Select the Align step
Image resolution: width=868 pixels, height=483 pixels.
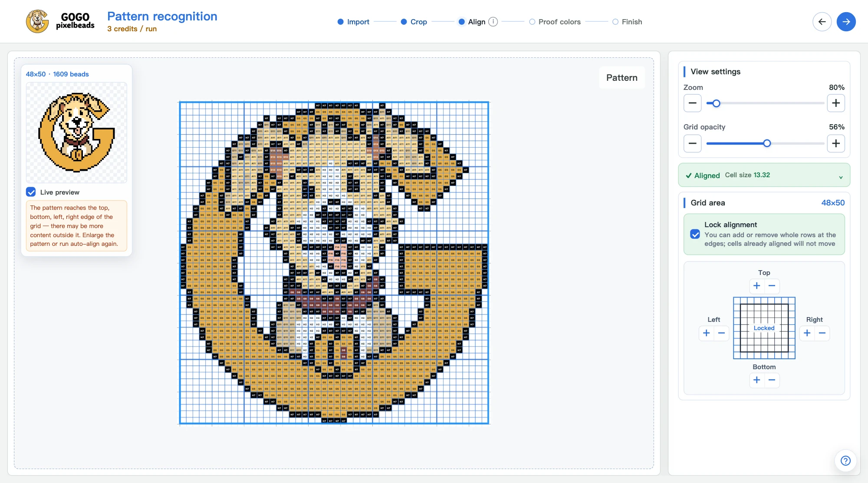click(x=472, y=22)
